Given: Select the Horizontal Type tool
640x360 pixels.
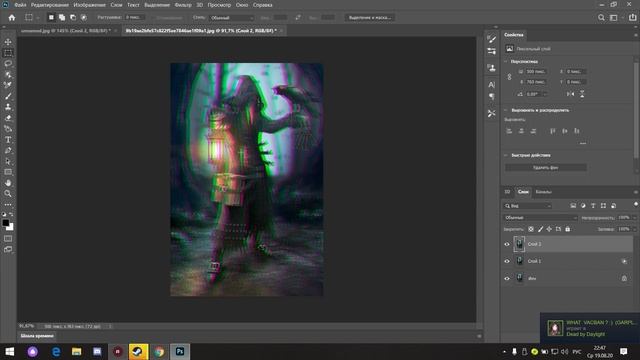Looking at the screenshot, I should [x=8, y=140].
